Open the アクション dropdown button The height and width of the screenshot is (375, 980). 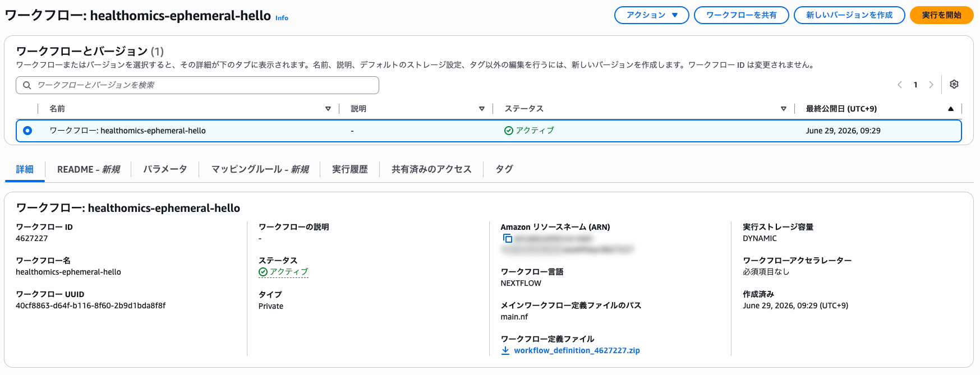pos(652,15)
